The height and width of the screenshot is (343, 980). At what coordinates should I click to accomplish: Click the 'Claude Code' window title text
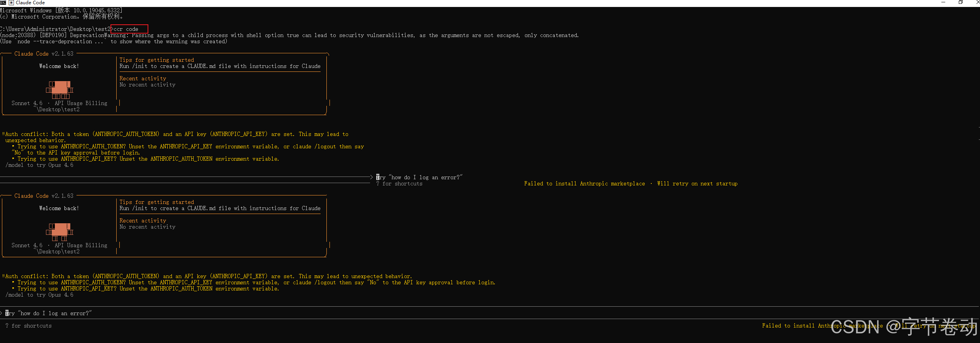(x=30, y=3)
